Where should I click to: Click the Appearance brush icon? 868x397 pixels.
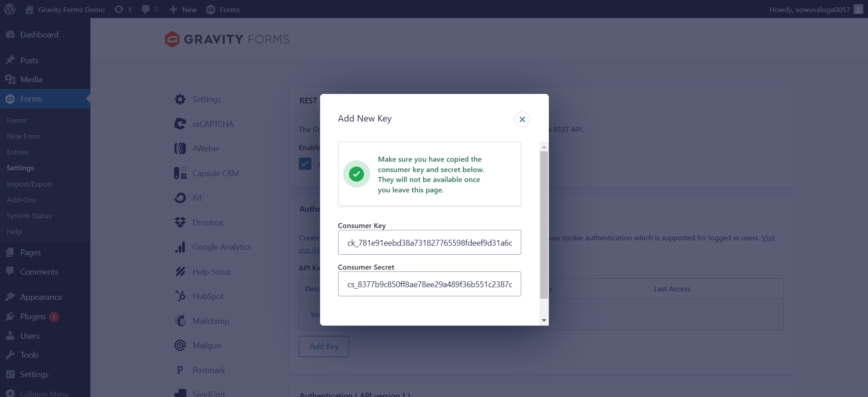[x=10, y=297]
